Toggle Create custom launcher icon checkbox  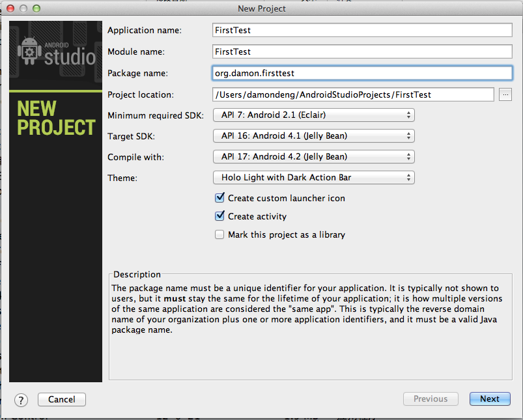pyautogui.click(x=219, y=198)
